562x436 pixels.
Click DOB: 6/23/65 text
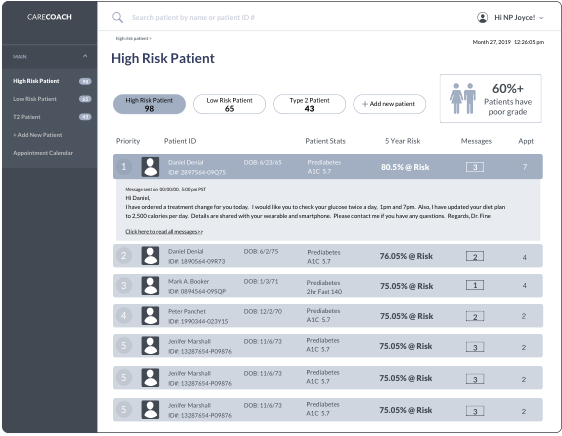click(263, 162)
